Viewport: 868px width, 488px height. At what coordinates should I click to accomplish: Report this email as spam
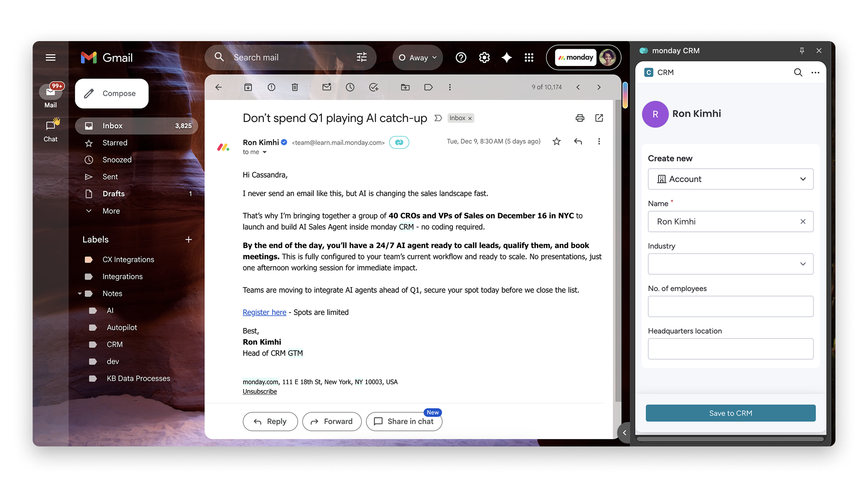(x=271, y=87)
